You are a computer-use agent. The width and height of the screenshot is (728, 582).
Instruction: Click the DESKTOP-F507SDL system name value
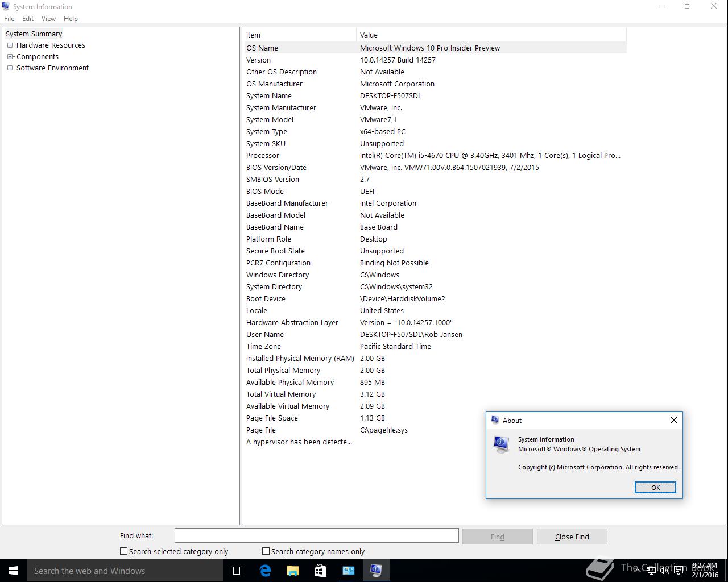pyautogui.click(x=391, y=95)
